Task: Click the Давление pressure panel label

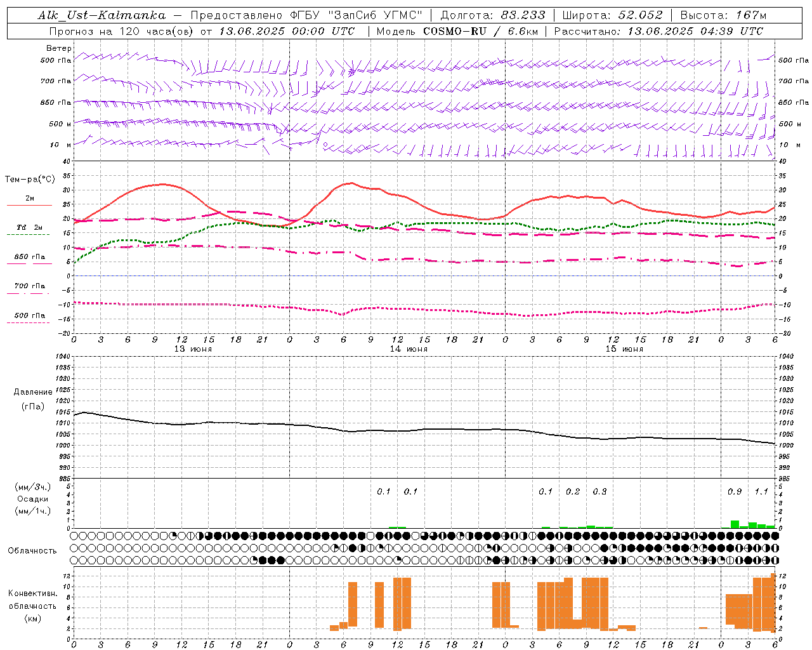Action: (33, 392)
